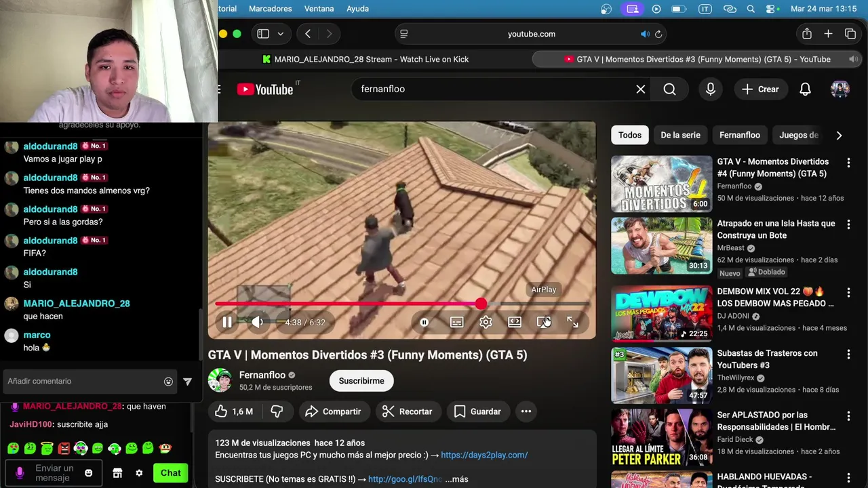Screen dimensions: 868x488
Task: Start voice search with the microphone
Action: (x=711, y=89)
